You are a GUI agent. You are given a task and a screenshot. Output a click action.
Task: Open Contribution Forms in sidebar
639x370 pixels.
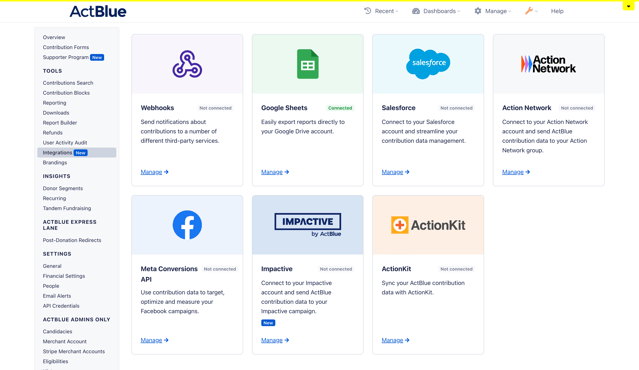(66, 47)
